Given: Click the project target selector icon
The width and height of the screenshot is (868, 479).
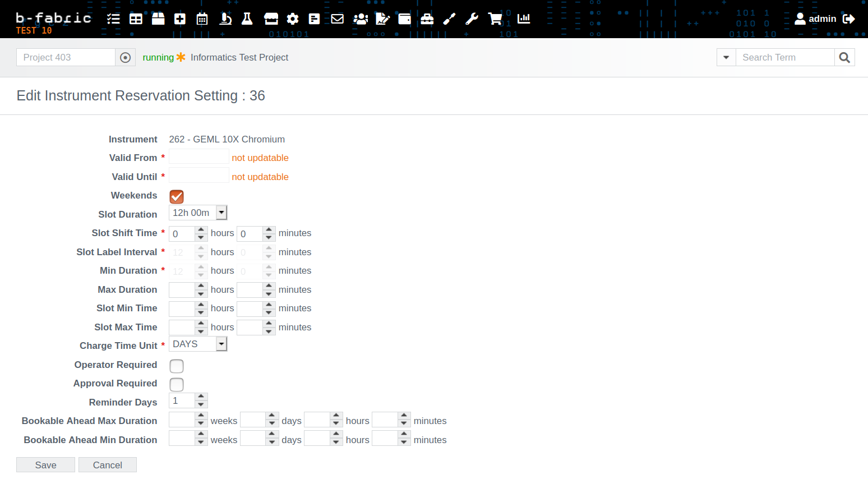Looking at the screenshot, I should pos(126,57).
